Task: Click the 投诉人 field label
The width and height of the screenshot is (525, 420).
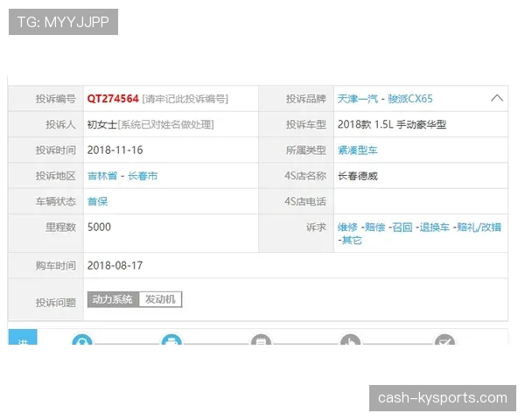Action: click(x=61, y=124)
